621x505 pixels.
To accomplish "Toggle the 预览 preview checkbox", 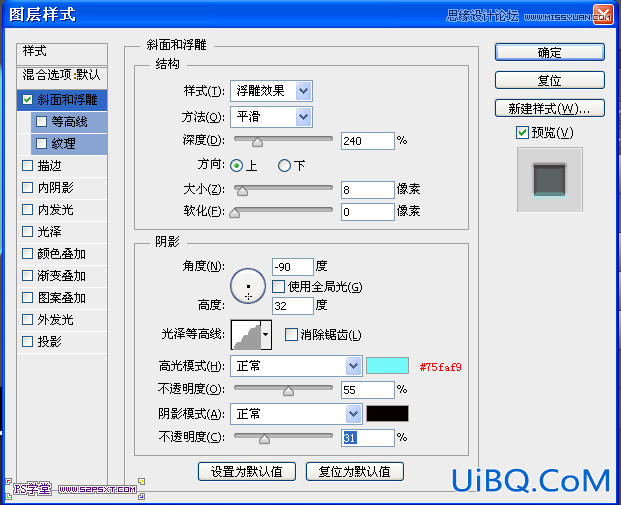I will click(522, 132).
